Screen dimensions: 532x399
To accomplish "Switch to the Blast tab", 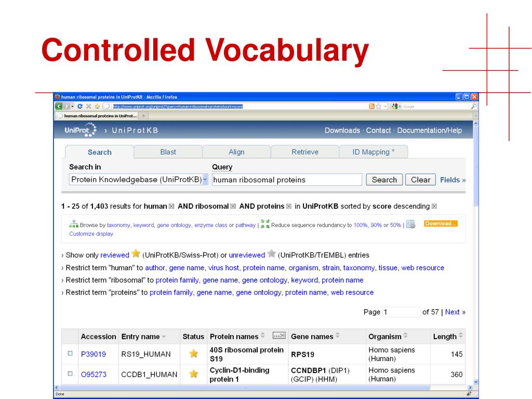I will point(168,152).
